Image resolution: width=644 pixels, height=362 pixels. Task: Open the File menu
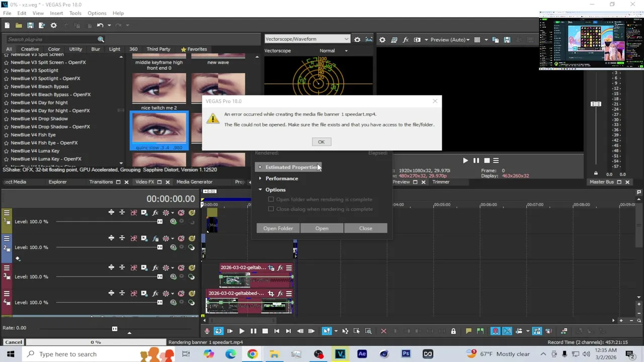coord(7,13)
